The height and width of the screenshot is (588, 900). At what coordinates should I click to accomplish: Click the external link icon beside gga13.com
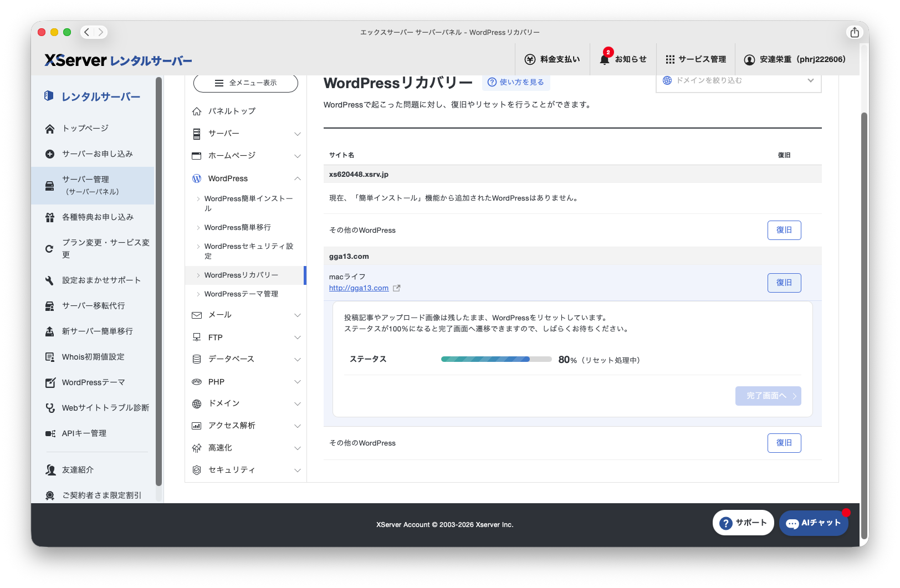[x=397, y=288]
